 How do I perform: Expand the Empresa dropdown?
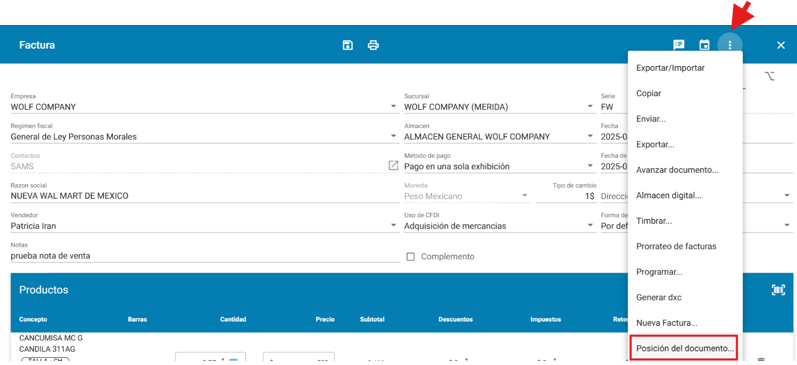click(x=393, y=107)
